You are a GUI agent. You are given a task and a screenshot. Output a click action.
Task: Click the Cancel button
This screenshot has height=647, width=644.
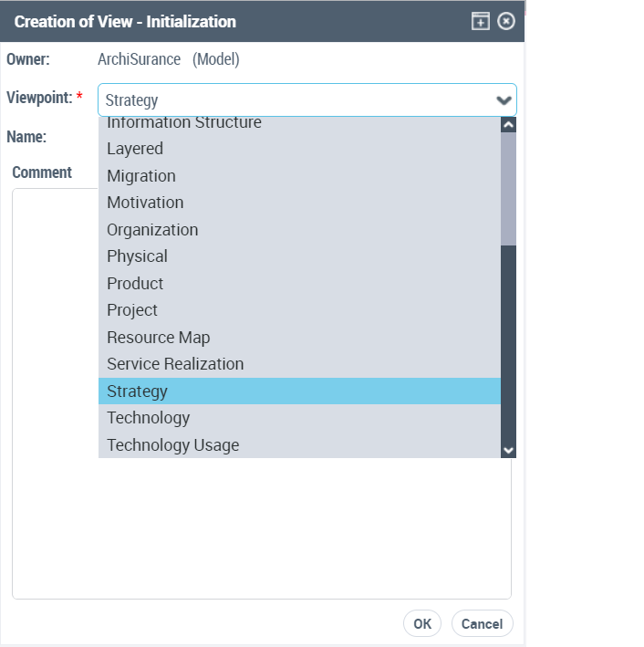point(482,624)
